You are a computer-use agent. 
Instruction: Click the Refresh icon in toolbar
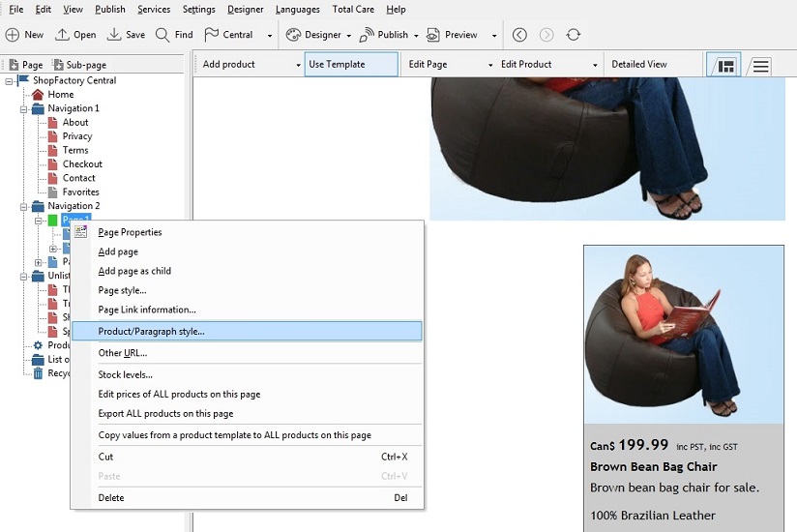click(x=574, y=35)
